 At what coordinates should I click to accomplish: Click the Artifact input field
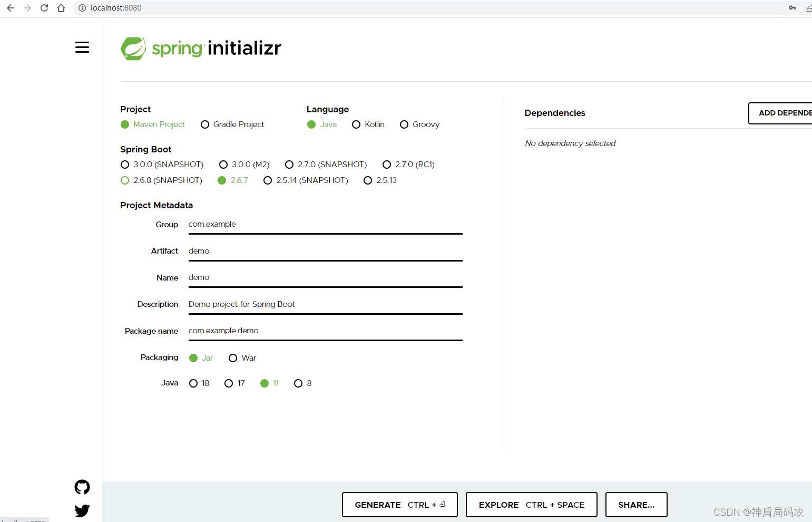click(x=326, y=252)
